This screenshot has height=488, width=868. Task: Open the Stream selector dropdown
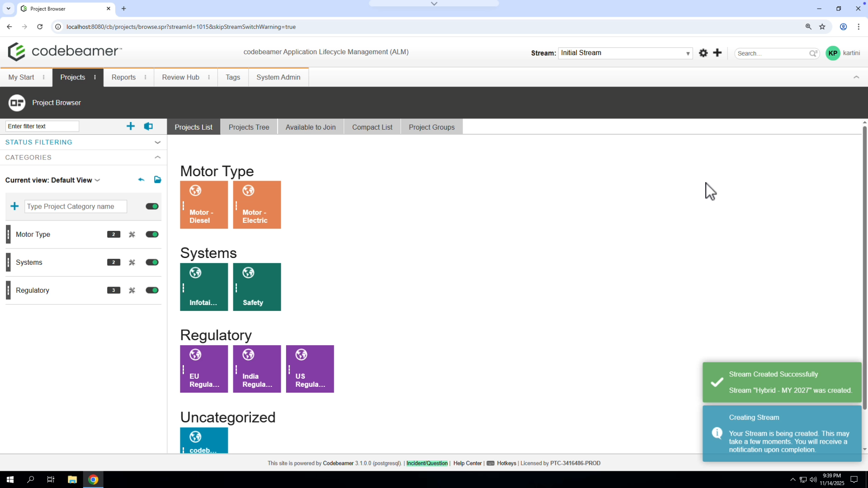(x=625, y=53)
